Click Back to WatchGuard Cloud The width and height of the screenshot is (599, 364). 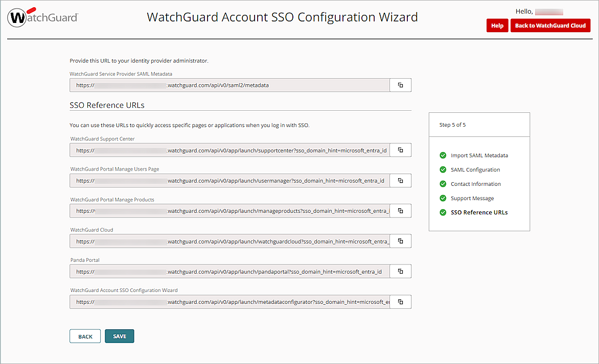[550, 25]
